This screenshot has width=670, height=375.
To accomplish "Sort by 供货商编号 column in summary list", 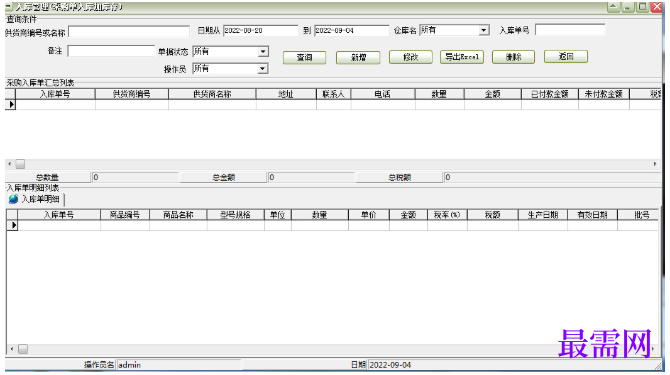I will [x=132, y=94].
